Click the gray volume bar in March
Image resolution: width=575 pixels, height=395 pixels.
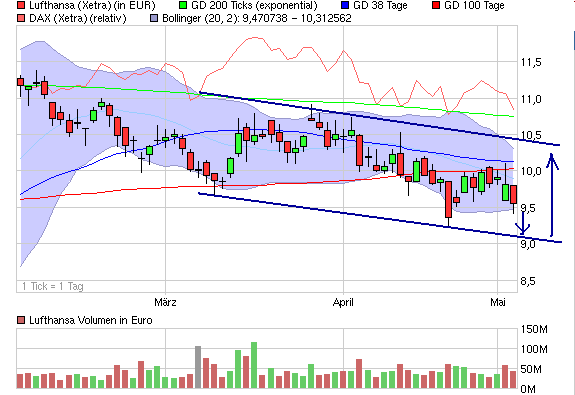pos(198,367)
